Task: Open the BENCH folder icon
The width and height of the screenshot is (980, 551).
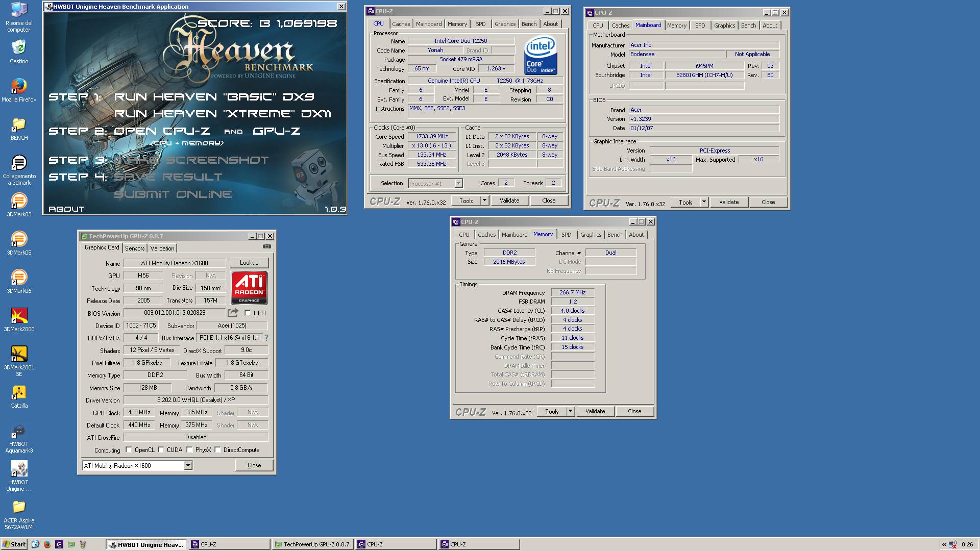Action: pyautogui.click(x=19, y=129)
